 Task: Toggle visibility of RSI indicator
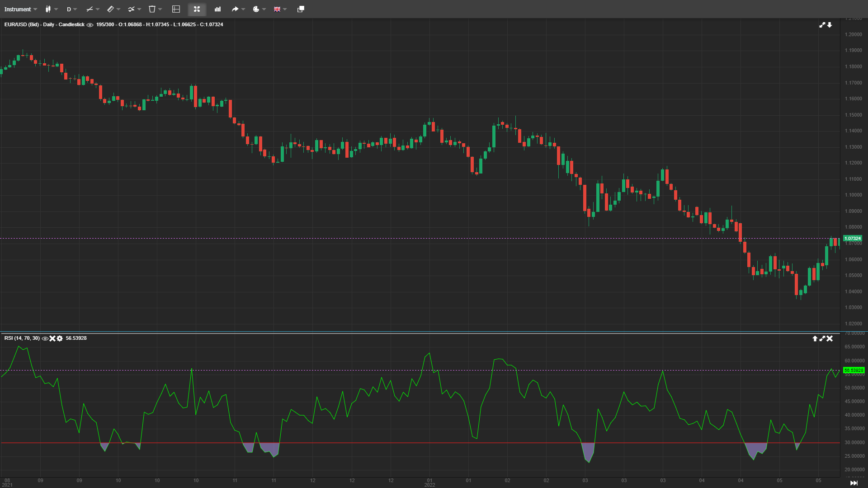[x=45, y=338]
